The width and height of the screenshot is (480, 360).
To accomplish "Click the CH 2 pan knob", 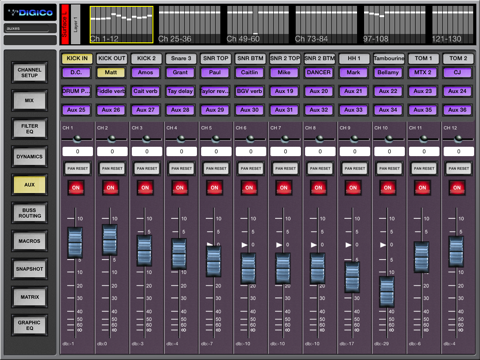I will click(112, 138).
